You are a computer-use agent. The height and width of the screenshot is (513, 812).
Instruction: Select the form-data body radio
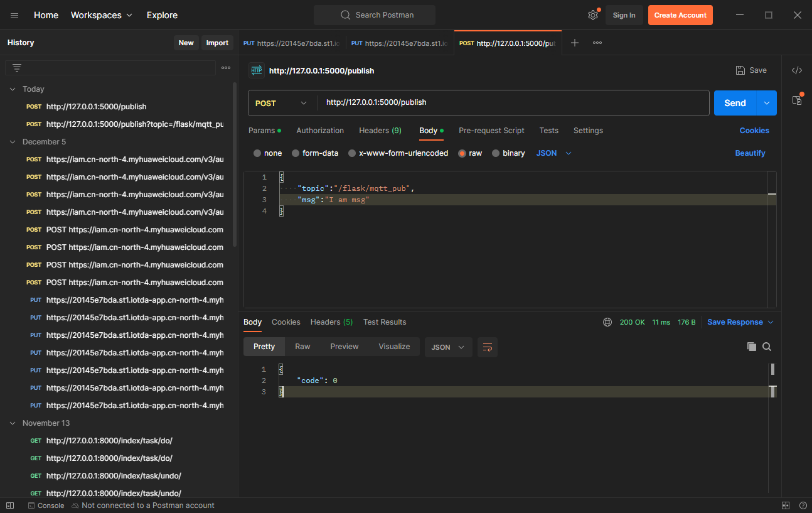(x=296, y=153)
